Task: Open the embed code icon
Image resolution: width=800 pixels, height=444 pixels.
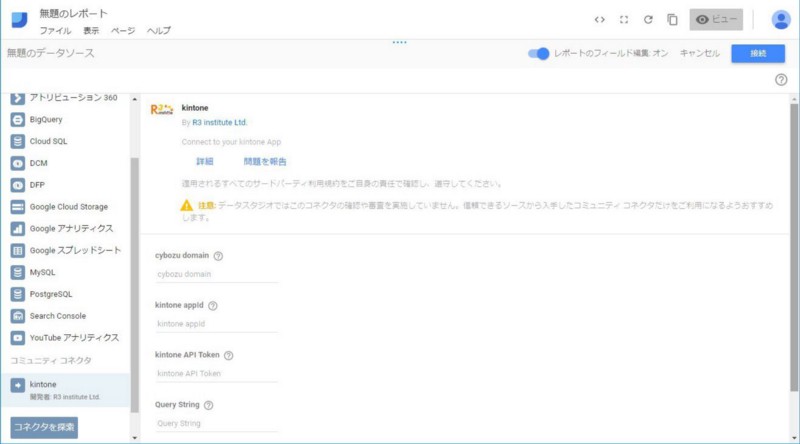Action: click(599, 20)
